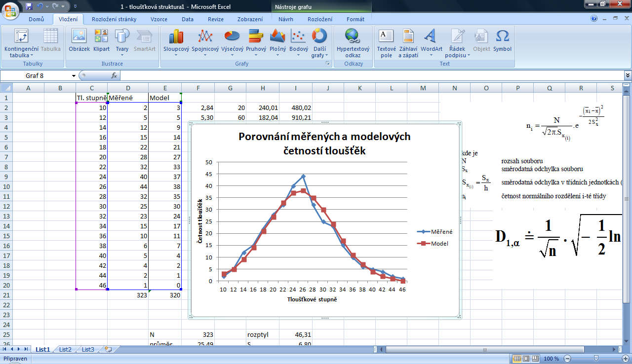The image size is (632, 364).
Task: Open the Customize Quick Access Toolbar dropdown
Action: 75,7
